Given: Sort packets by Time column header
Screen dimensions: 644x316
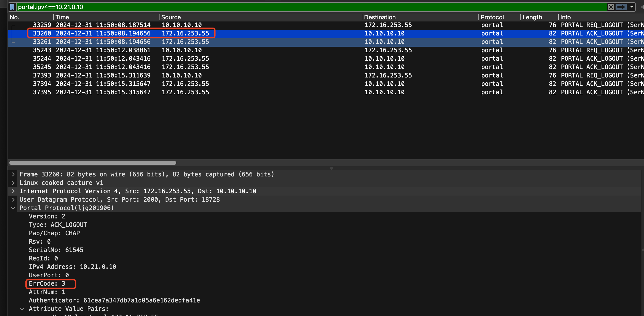Looking at the screenshot, I should [x=62, y=17].
